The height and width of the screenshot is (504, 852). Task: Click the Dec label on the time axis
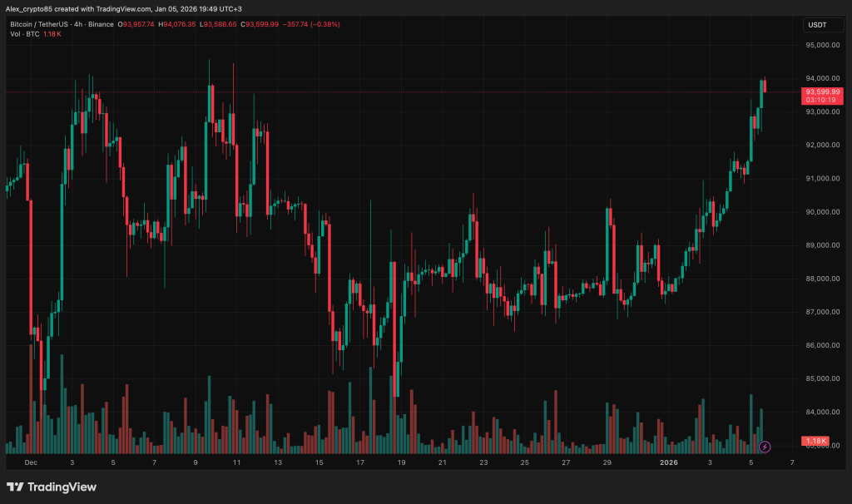click(x=32, y=462)
